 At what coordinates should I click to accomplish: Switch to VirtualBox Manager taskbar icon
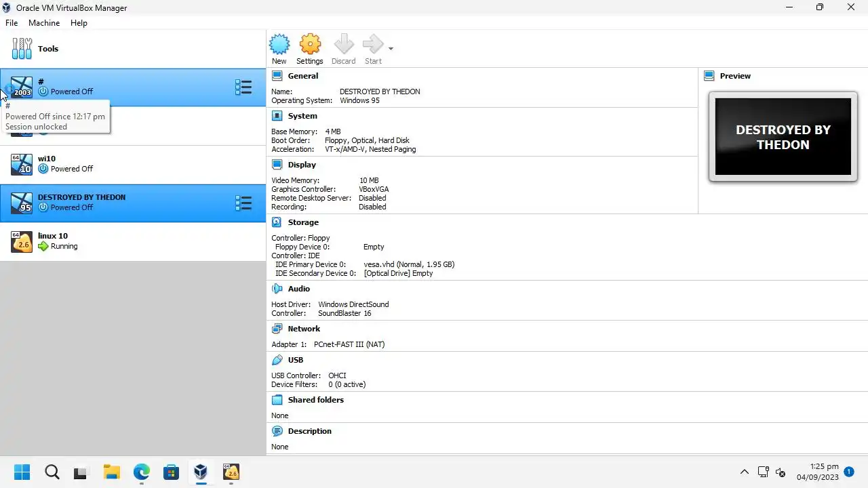pyautogui.click(x=201, y=472)
